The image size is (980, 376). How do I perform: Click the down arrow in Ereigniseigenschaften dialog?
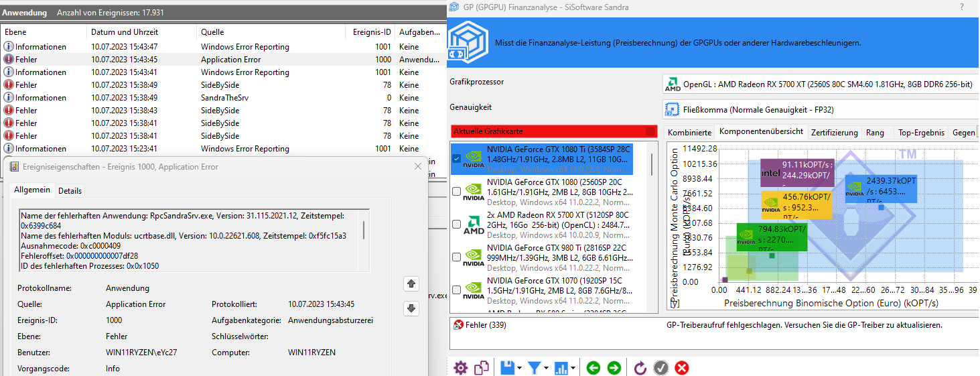click(x=412, y=308)
